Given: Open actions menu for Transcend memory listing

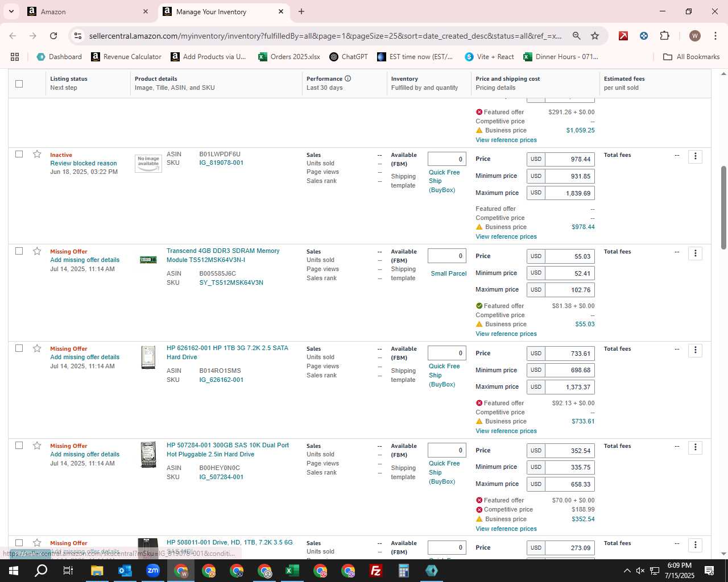Looking at the screenshot, I should click(x=695, y=253).
